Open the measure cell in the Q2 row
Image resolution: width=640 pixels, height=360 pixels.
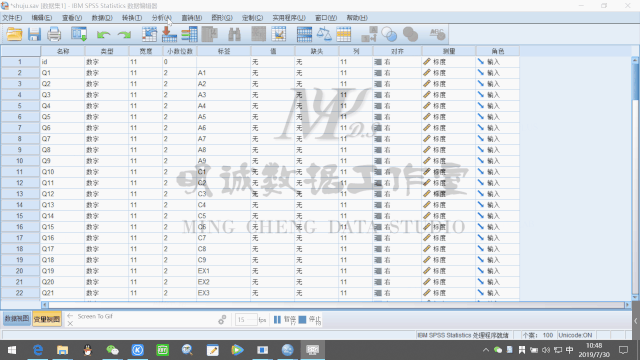(449, 84)
